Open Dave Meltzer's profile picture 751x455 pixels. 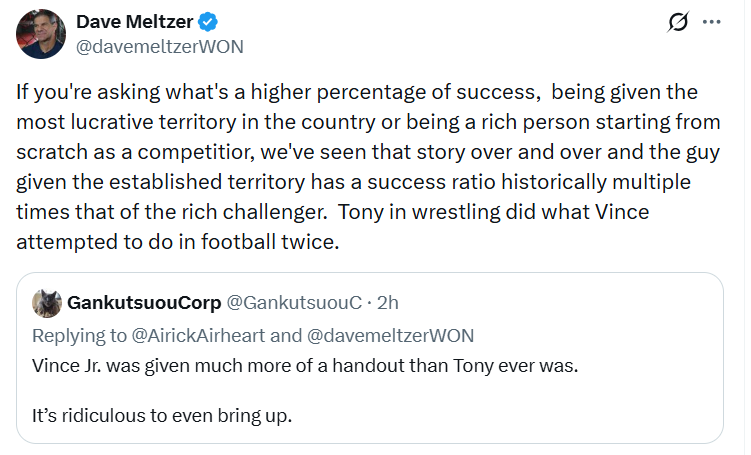[x=42, y=33]
